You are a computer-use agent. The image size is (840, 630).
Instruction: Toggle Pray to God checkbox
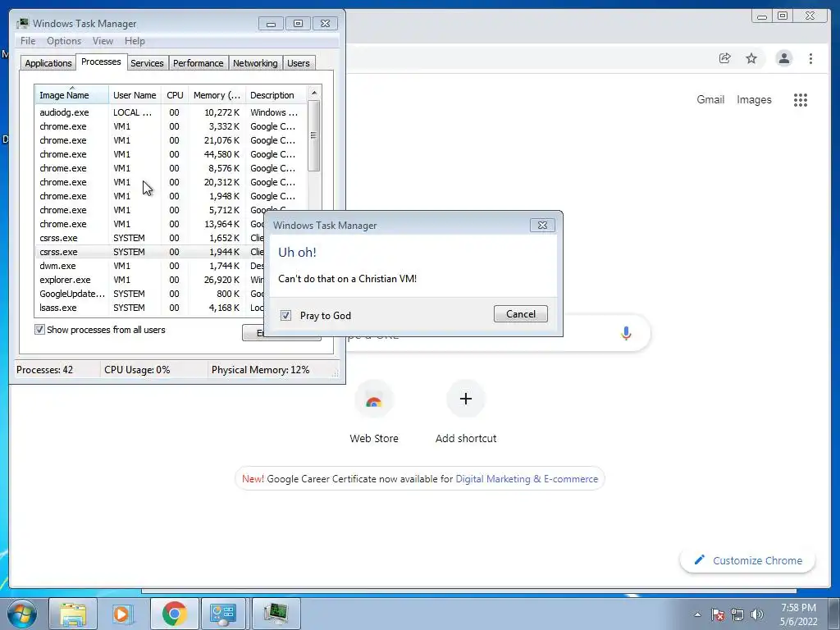click(x=285, y=315)
